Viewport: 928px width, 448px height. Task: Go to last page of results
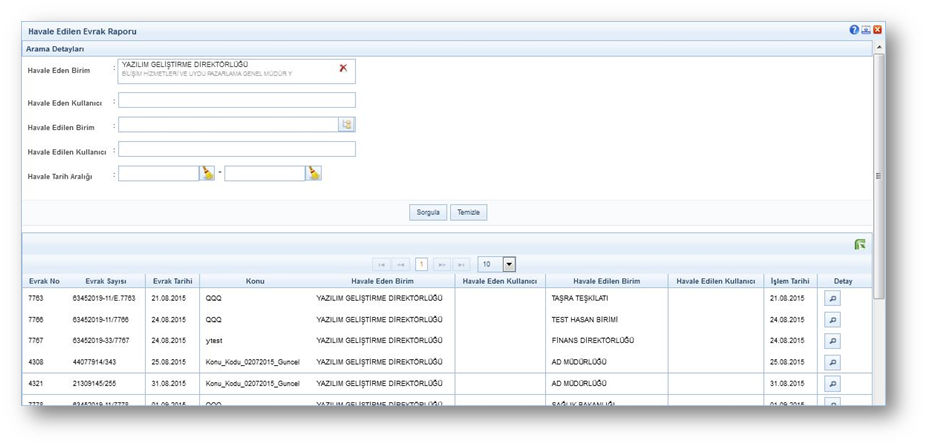461,265
